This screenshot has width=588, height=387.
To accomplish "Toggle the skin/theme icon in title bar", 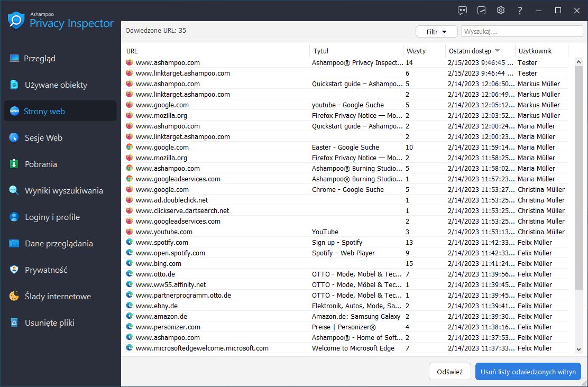I will pos(482,11).
